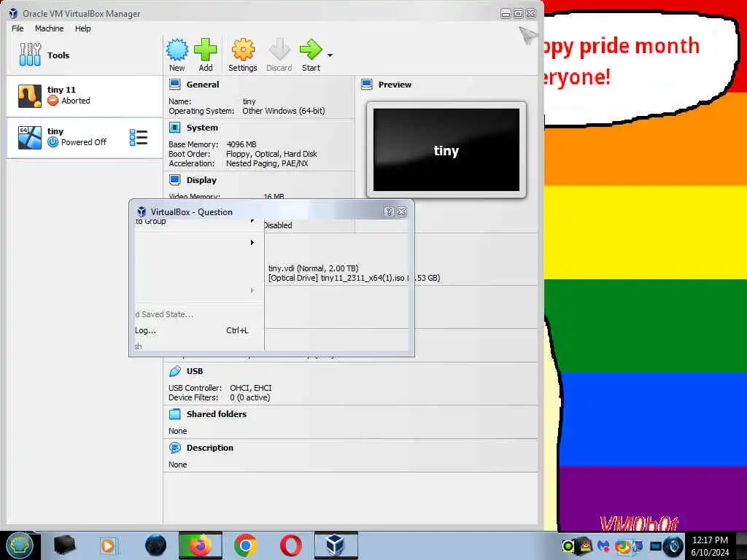Image resolution: width=747 pixels, height=560 pixels.
Task: Click the greyed Saved State menu entry
Action: (x=164, y=314)
